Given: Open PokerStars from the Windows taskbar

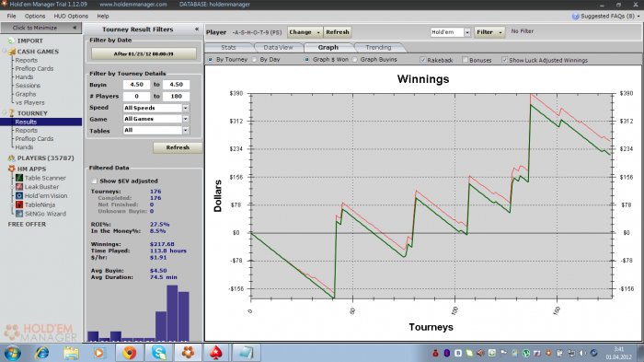Looking at the screenshot, I should point(216,353).
